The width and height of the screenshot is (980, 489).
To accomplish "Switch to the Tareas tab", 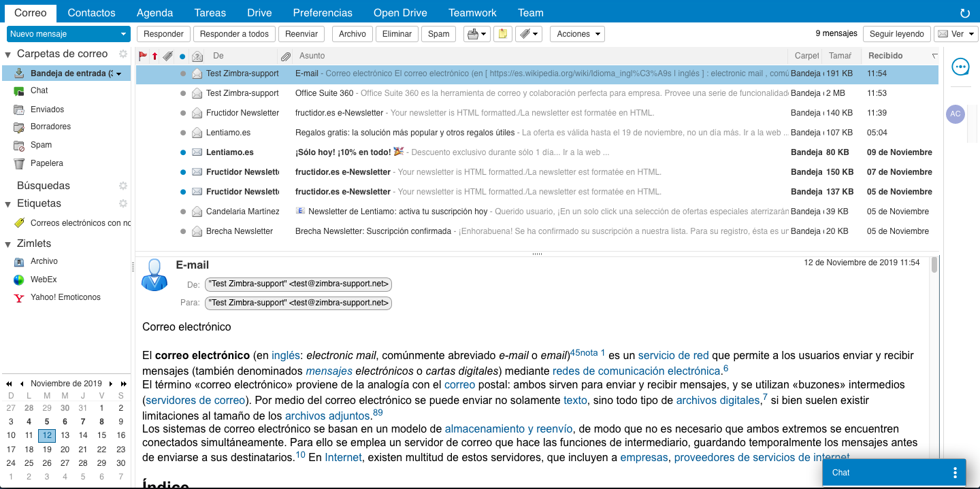I will (210, 13).
